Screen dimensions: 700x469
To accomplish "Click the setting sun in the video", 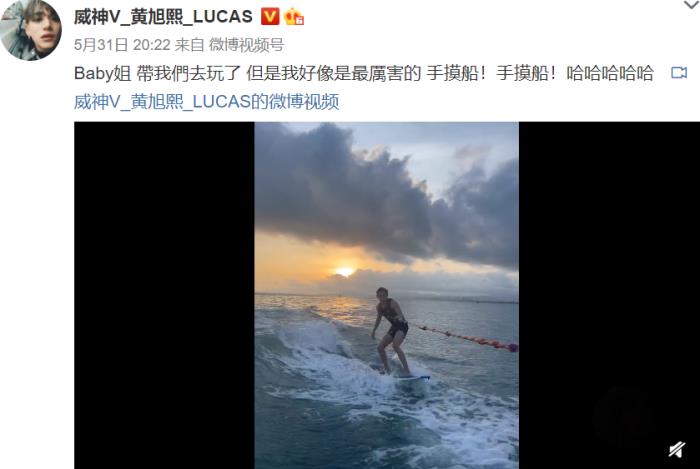I will [x=345, y=271].
